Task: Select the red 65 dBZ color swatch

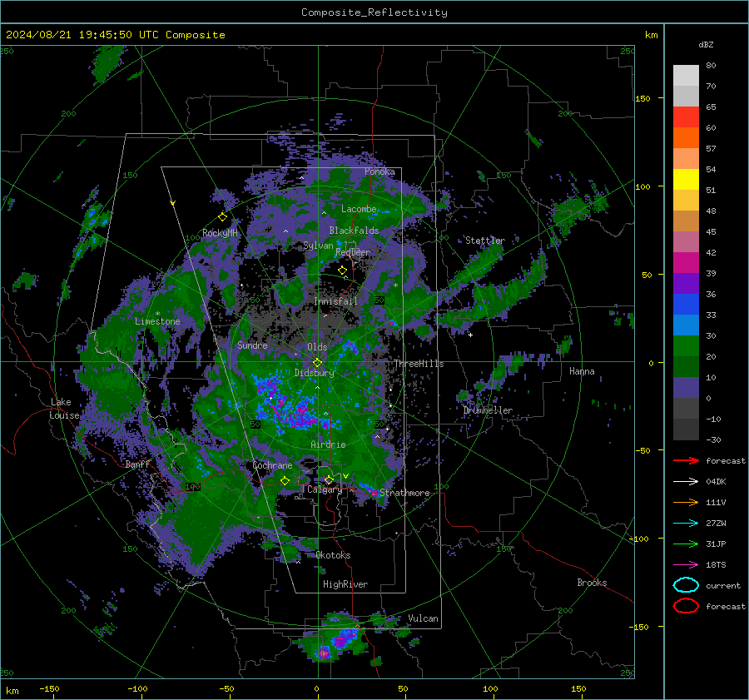Action: point(686,117)
